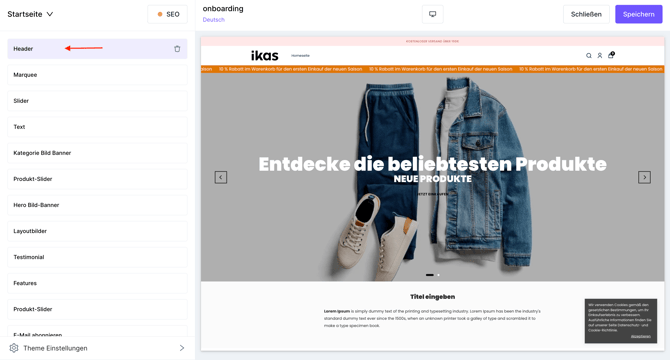Image resolution: width=670 pixels, height=360 pixels.
Task: Click the 'Entdecke die beliebtesten Produkte' headline
Action: point(432,164)
